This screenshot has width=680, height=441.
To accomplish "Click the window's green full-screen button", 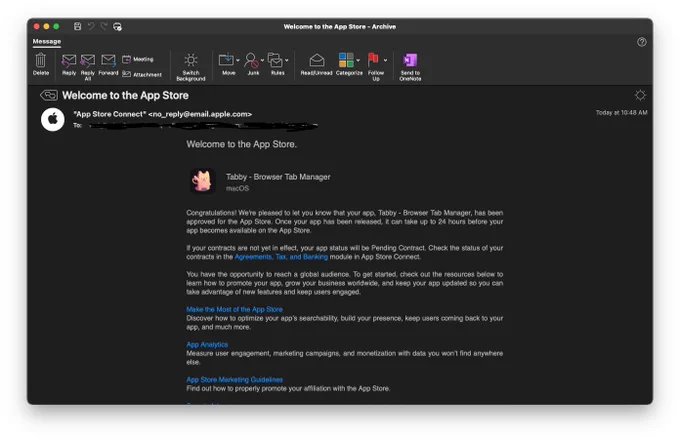I will click(56, 26).
